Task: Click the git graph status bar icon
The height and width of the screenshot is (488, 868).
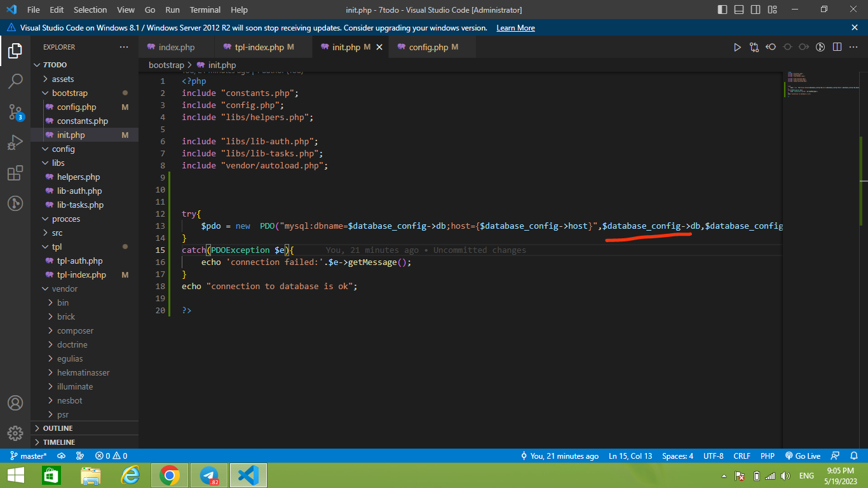Action: click(x=80, y=456)
